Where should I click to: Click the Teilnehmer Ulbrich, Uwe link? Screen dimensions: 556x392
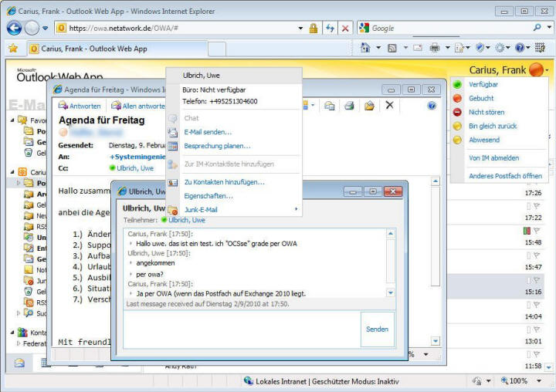[x=187, y=220]
